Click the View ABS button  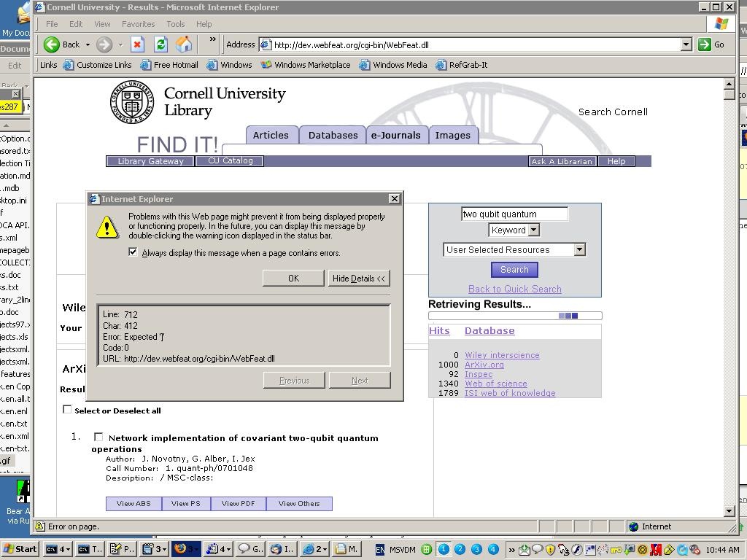(x=134, y=503)
